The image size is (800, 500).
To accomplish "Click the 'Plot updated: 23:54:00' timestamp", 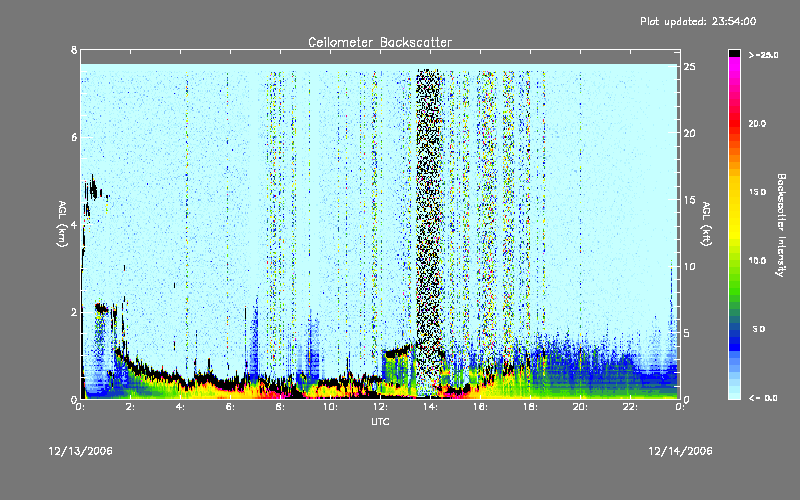I will (x=698, y=21).
